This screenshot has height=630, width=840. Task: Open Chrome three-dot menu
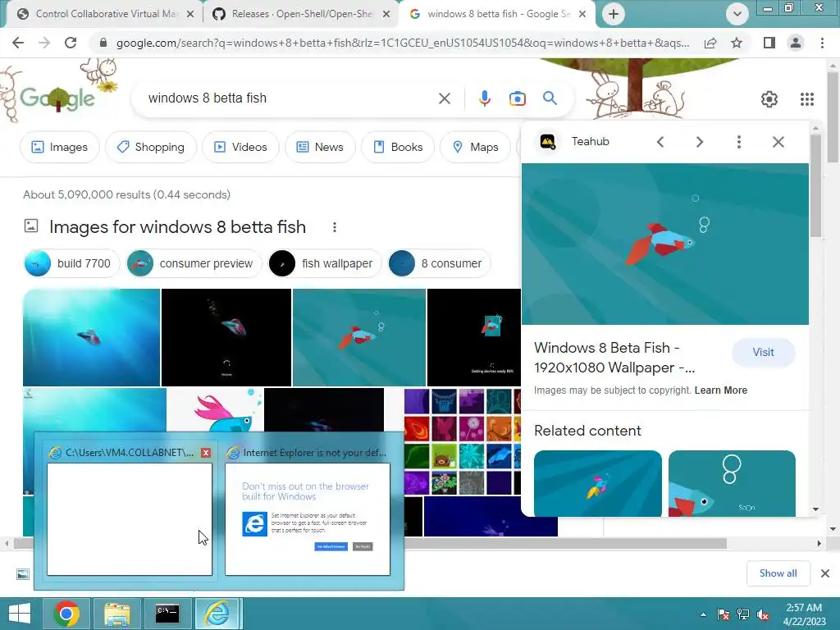[822, 43]
